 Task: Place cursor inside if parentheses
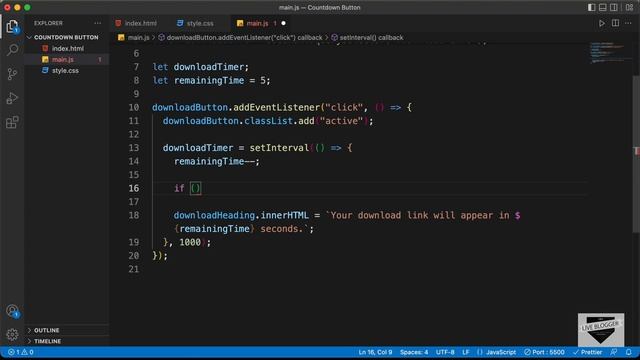click(x=196, y=188)
